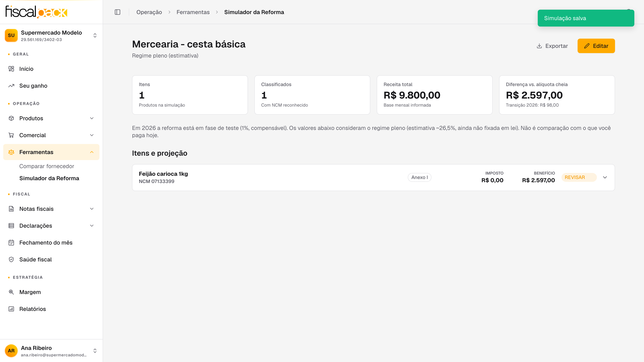Screen dimensions: 644x362
Task: Click Ferramentas breadcrumb link
Action: pyautogui.click(x=193, y=12)
